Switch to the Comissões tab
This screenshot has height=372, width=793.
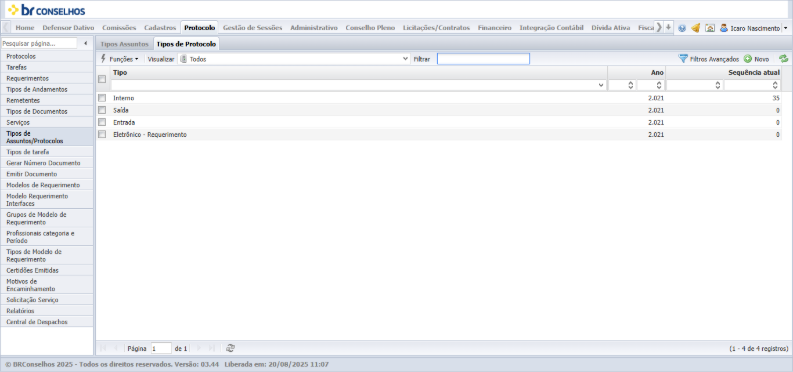(119, 28)
